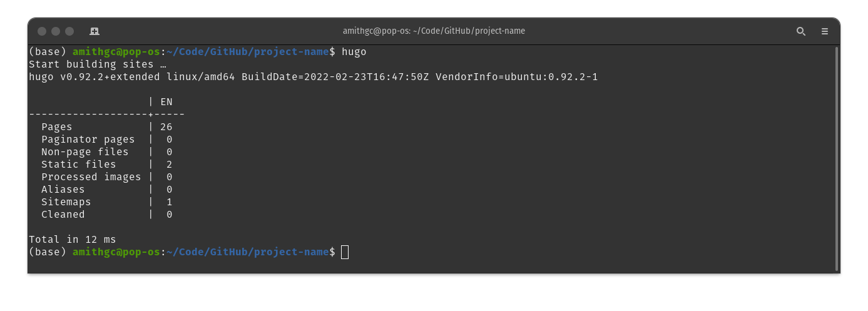Click the middle gray window control circle

56,31
